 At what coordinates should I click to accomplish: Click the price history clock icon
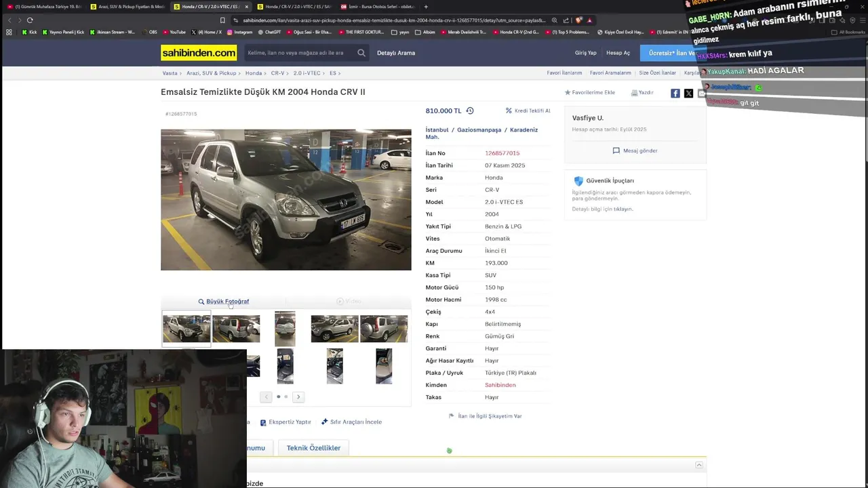[x=469, y=110]
